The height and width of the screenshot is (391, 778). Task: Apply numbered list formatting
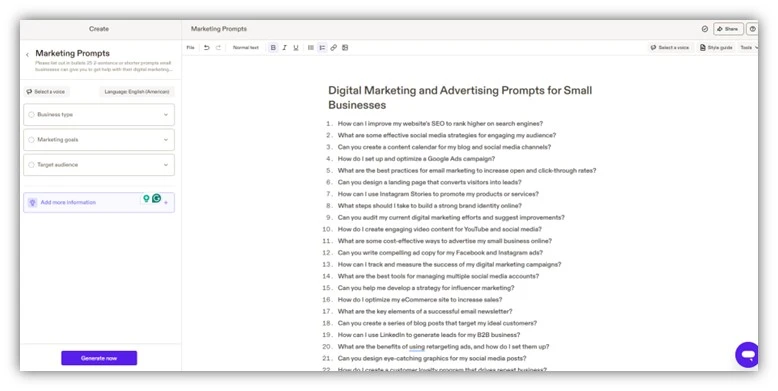(322, 48)
